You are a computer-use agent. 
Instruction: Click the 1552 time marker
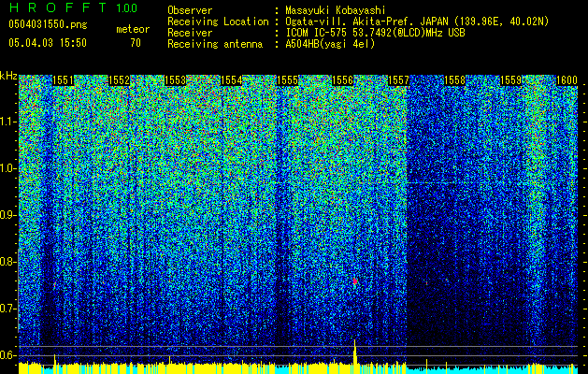[120, 80]
